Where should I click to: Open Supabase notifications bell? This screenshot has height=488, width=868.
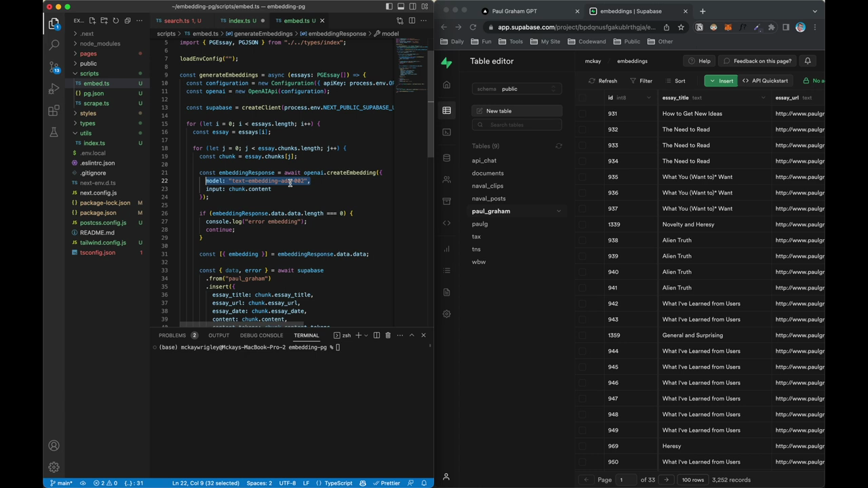(808, 61)
